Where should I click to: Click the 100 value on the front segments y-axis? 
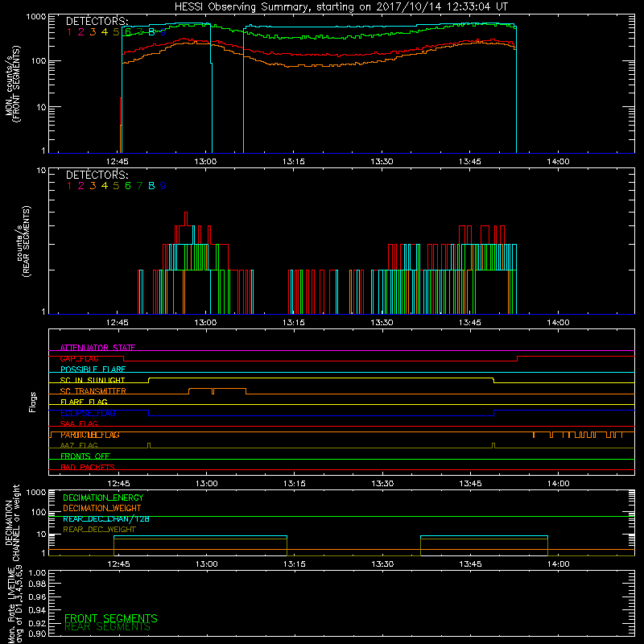(x=39, y=61)
